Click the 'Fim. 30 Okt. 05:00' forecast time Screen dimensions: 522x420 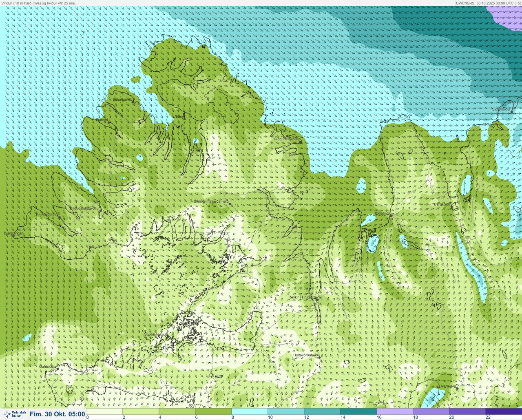tap(57, 414)
